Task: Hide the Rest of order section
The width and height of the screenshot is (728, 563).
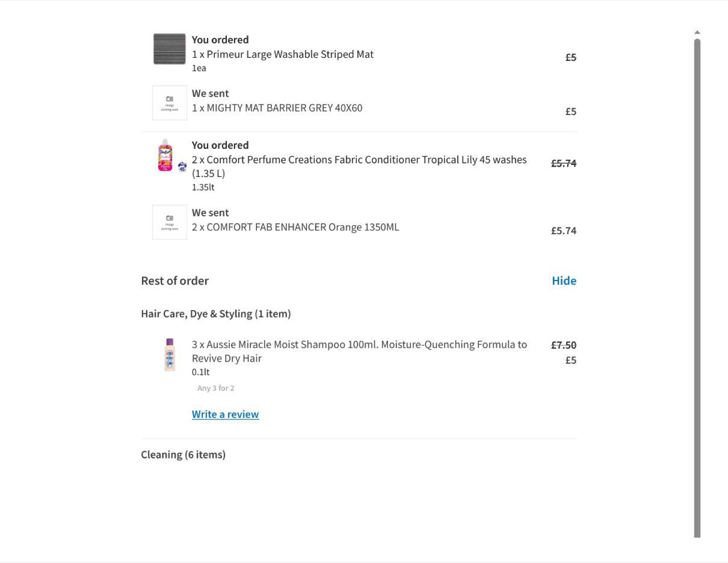Action: pyautogui.click(x=564, y=280)
